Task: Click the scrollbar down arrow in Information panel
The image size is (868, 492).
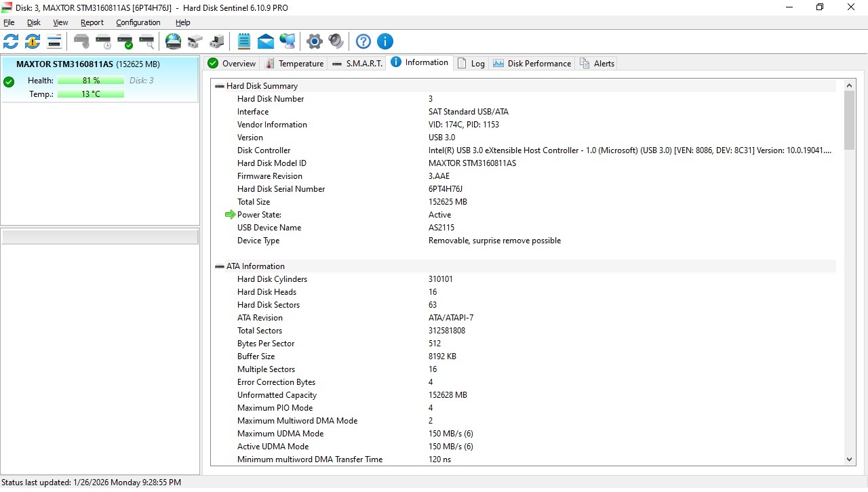Action: tap(850, 459)
